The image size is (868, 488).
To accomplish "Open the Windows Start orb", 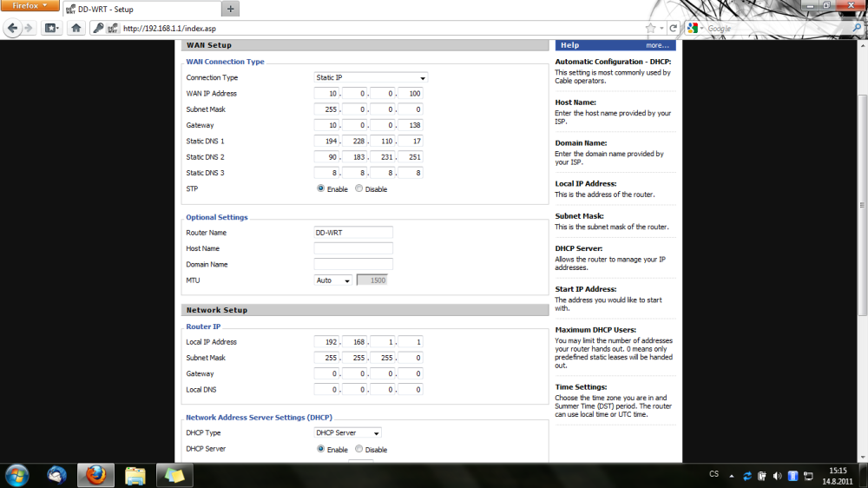I will pyautogui.click(x=16, y=475).
